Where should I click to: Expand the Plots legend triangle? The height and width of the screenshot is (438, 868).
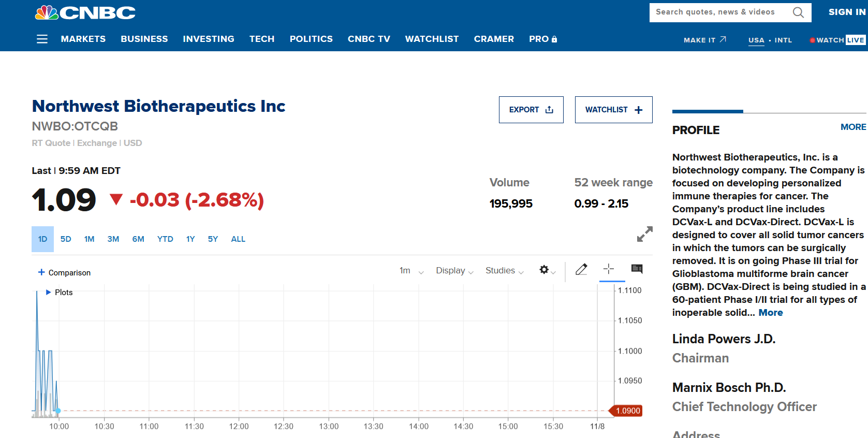pyautogui.click(x=49, y=293)
